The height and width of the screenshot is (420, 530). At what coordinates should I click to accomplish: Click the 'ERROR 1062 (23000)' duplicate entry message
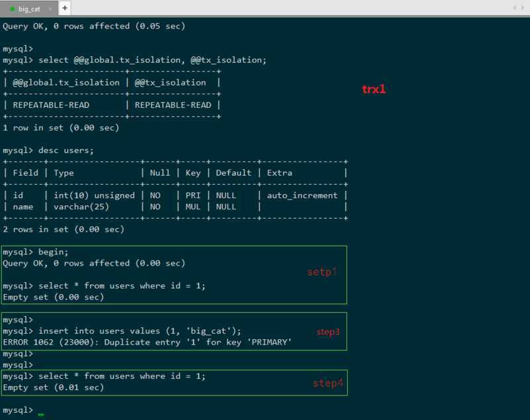point(147,342)
